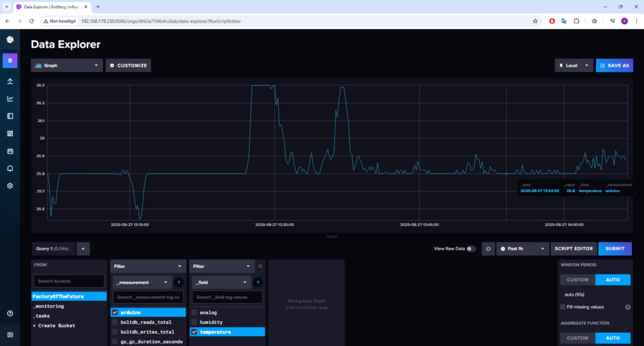The height and width of the screenshot is (346, 644).
Task: Select the Query 1 tab
Action: (x=53, y=248)
